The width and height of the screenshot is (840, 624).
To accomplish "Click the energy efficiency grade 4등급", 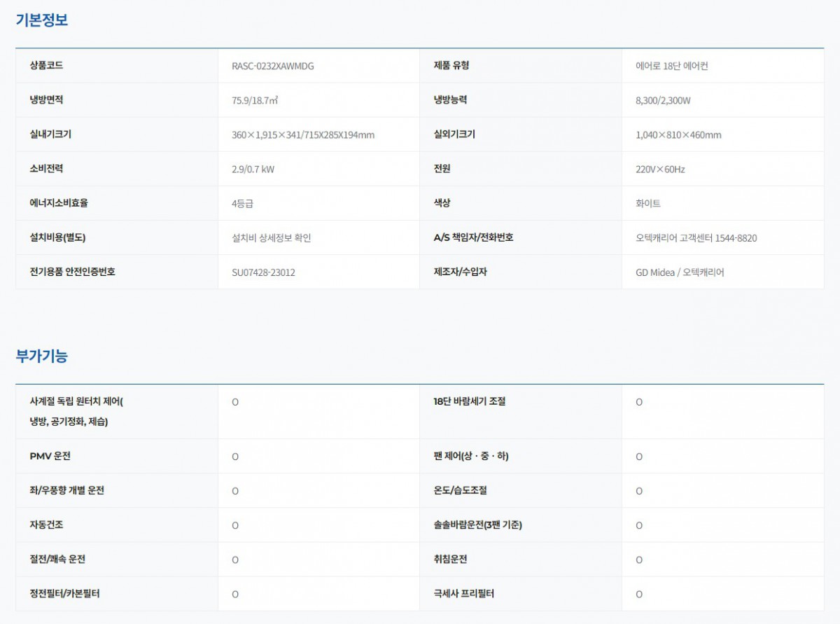I will 242,204.
